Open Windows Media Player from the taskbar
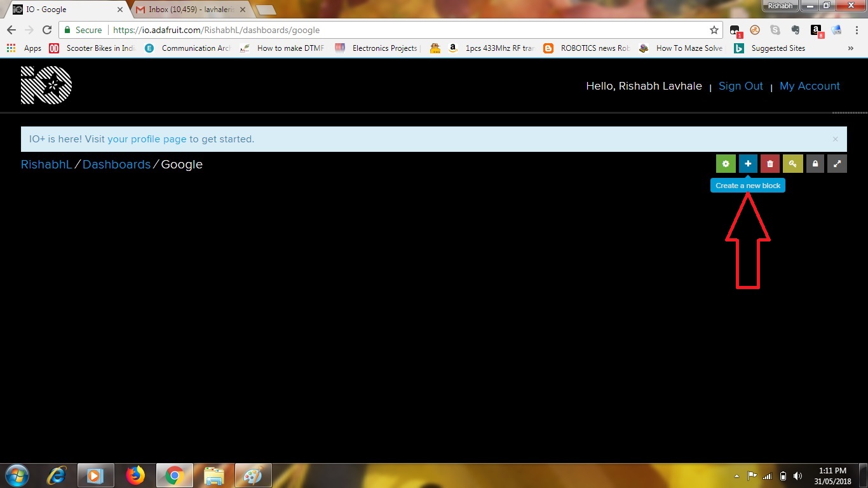868x488 pixels. (95, 475)
